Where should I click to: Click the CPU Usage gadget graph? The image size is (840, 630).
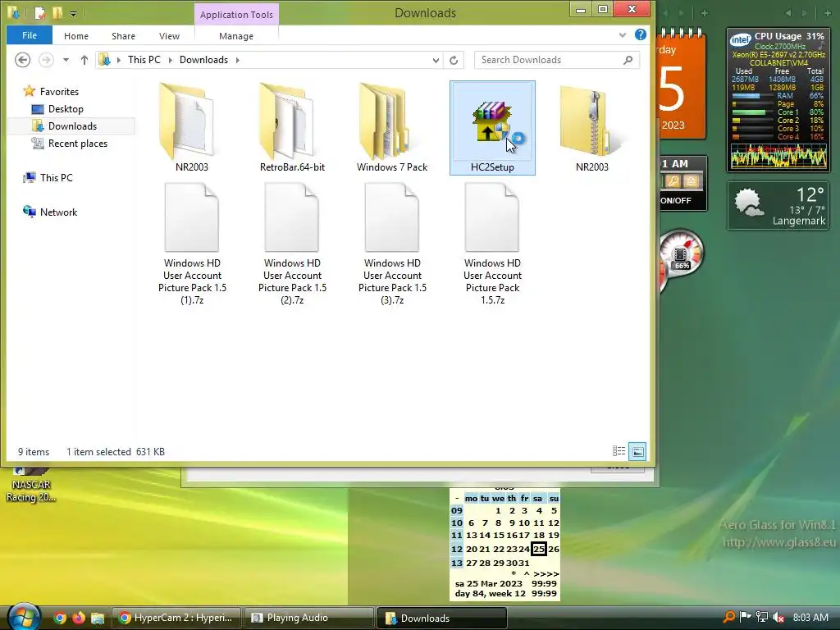778,156
